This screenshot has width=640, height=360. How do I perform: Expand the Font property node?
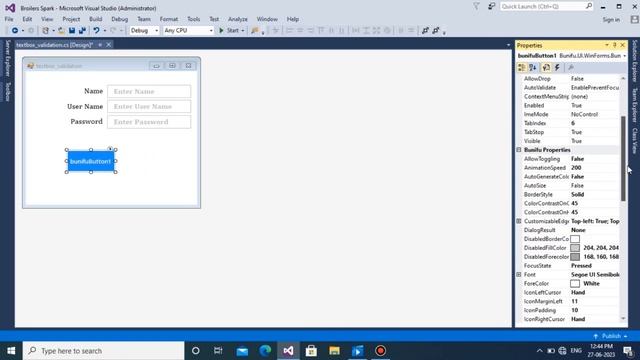tap(519, 275)
